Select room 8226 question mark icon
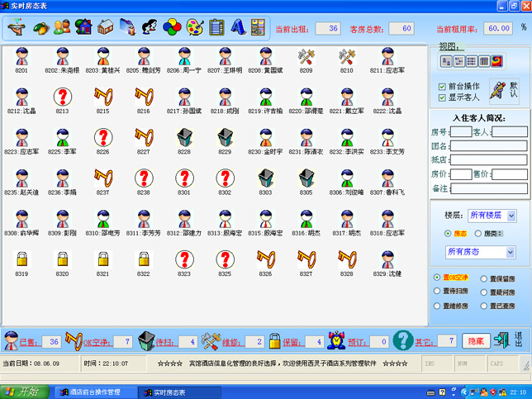Viewport: 532px width, 399px height. pos(102,138)
